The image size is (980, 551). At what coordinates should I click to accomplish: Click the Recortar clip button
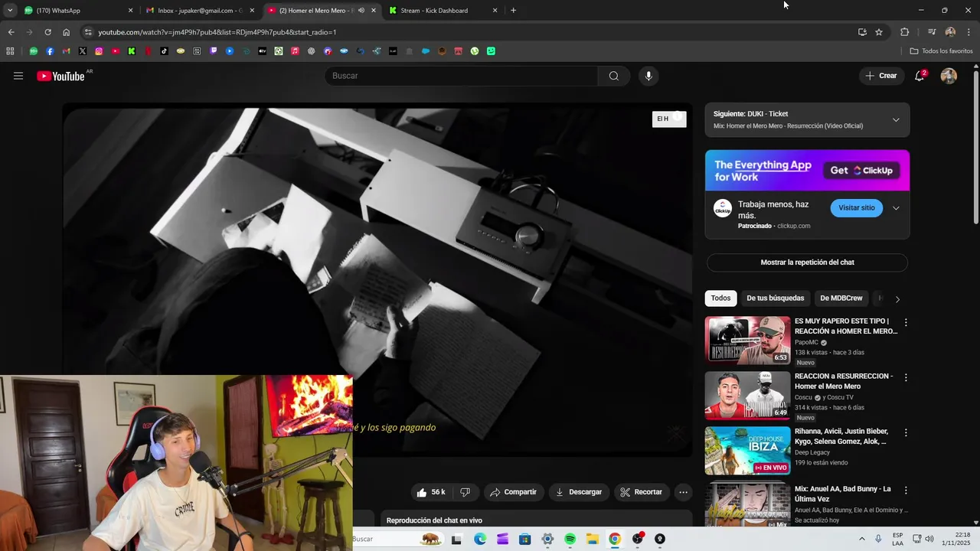(642, 492)
